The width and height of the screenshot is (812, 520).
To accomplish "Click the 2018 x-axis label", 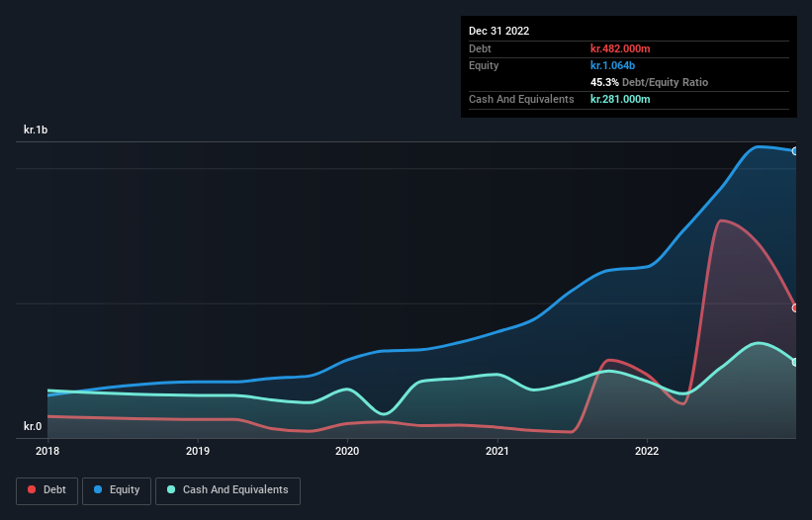I will pos(47,451).
